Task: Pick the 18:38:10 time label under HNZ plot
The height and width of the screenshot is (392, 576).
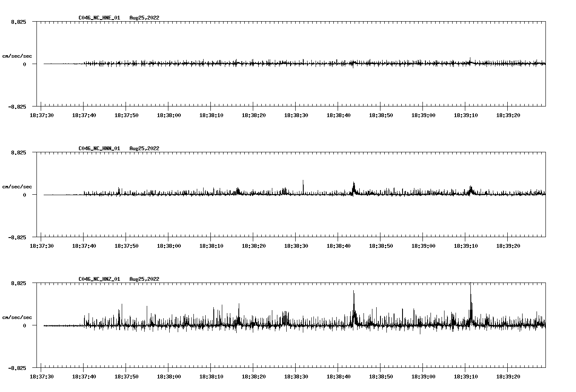Action: point(211,376)
